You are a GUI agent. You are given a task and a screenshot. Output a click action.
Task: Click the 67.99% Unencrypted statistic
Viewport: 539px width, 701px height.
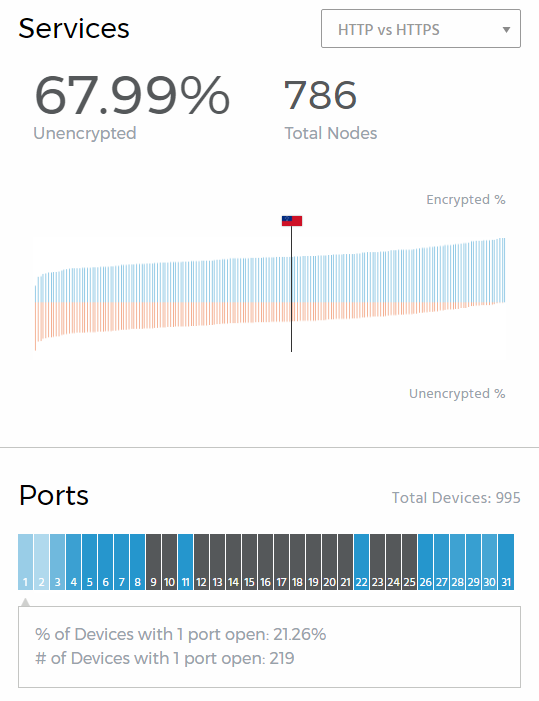click(132, 108)
